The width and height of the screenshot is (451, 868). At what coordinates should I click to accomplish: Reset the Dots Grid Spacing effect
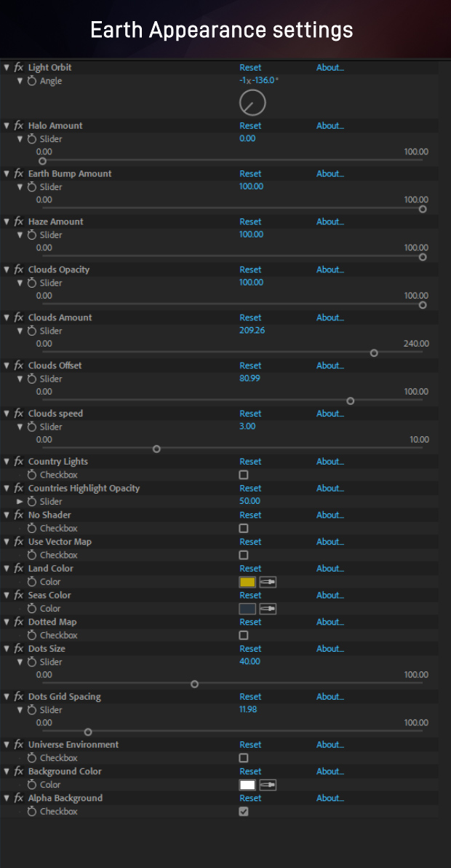(x=250, y=696)
